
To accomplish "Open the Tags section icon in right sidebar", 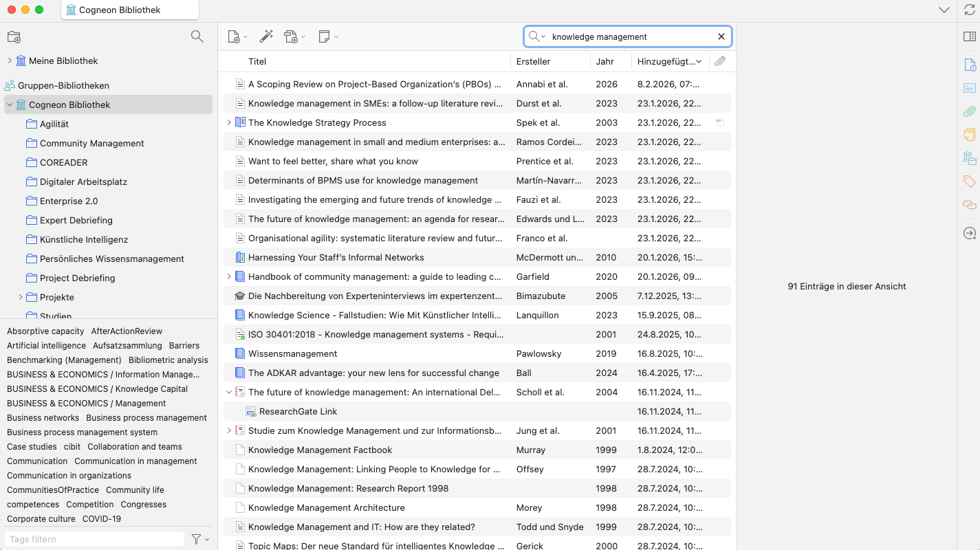I will click(969, 181).
